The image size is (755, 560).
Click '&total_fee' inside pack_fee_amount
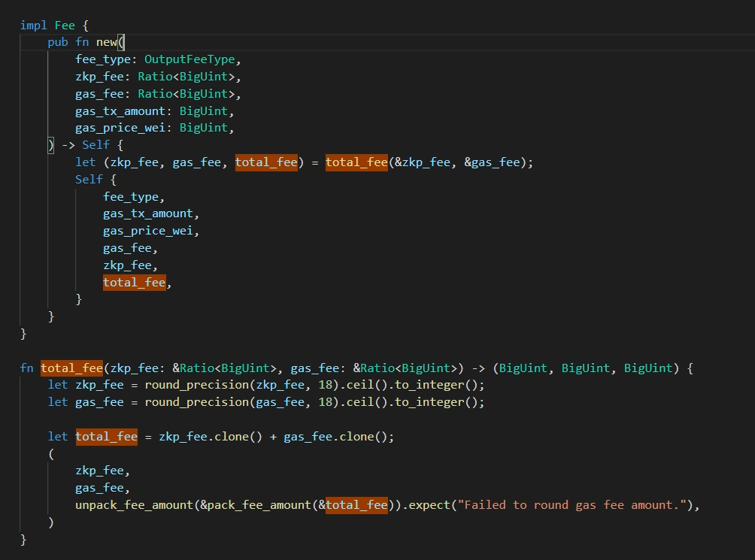click(x=353, y=505)
